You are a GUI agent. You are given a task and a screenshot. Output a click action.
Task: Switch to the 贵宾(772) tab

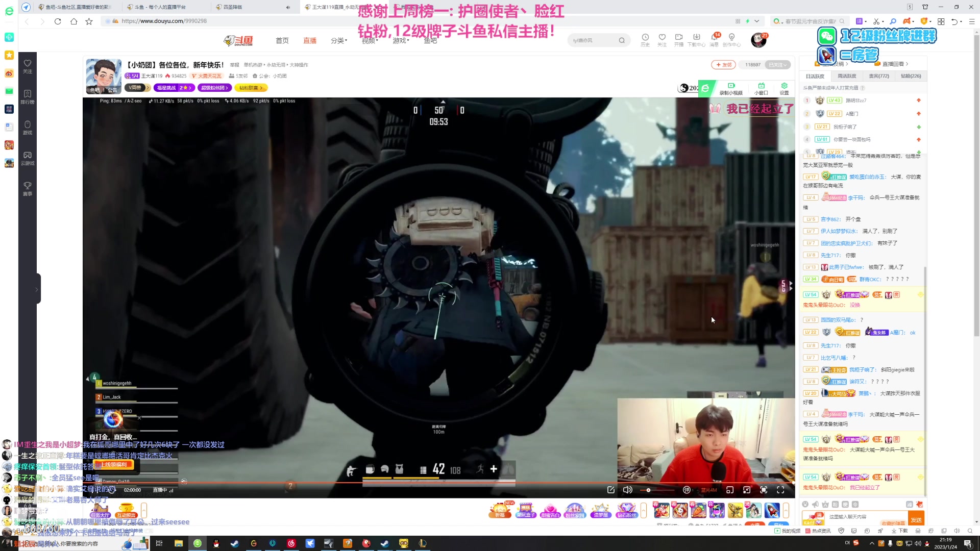[x=879, y=76]
